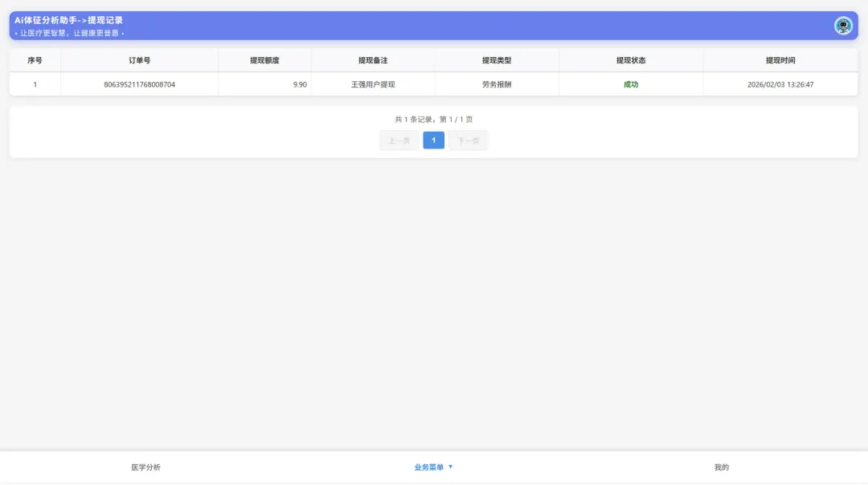This screenshot has height=485, width=868.
Task: Open the 我的 tab
Action: coord(721,467)
